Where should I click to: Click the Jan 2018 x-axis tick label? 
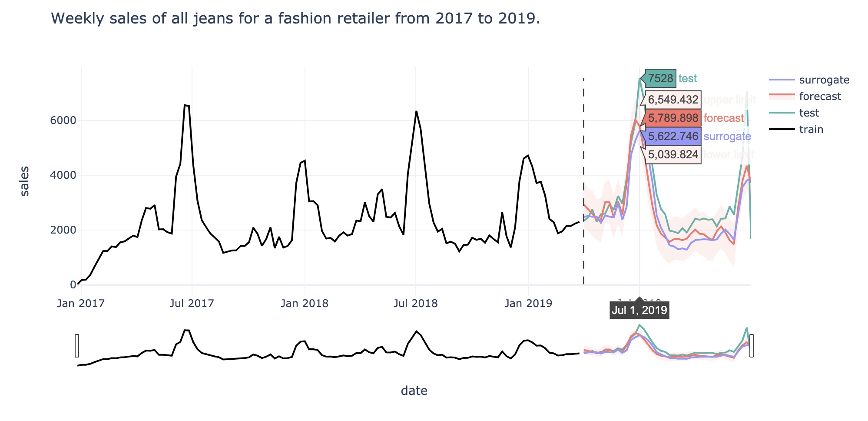click(304, 304)
